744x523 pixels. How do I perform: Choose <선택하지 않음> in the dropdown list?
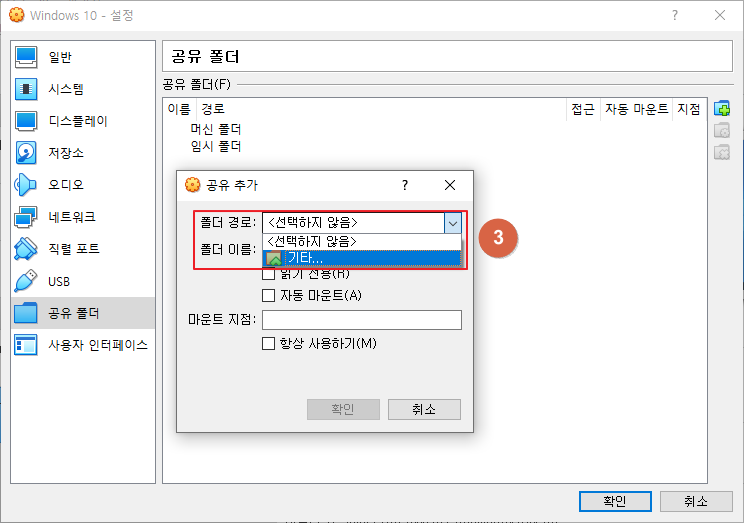(x=362, y=242)
